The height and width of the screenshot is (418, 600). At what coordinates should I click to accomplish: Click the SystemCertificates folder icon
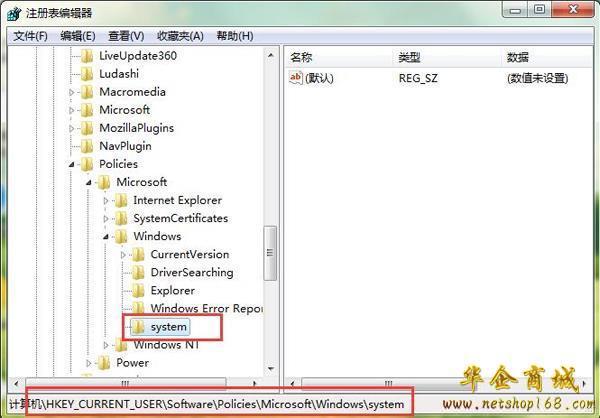121,218
